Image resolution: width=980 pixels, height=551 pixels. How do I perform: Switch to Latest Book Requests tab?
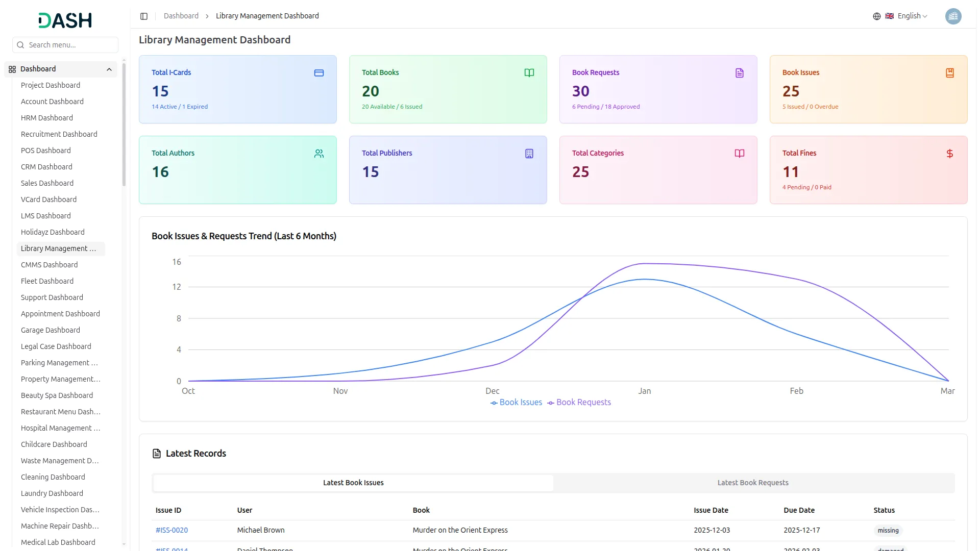pyautogui.click(x=753, y=483)
